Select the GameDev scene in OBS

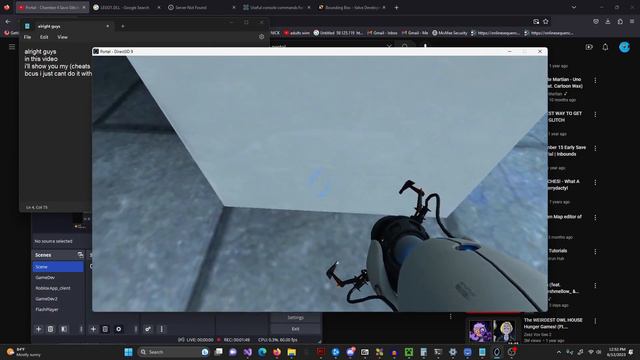tap(58, 278)
